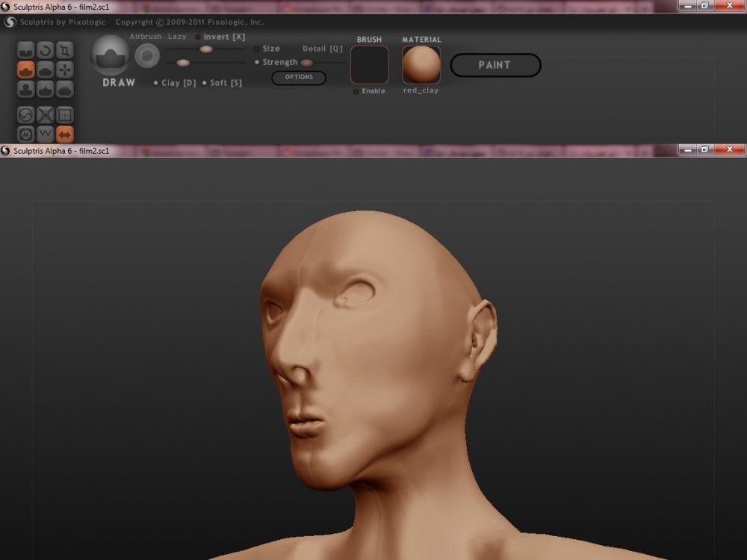Open the OPTIONS panel
This screenshot has height=560, width=747.
point(299,78)
